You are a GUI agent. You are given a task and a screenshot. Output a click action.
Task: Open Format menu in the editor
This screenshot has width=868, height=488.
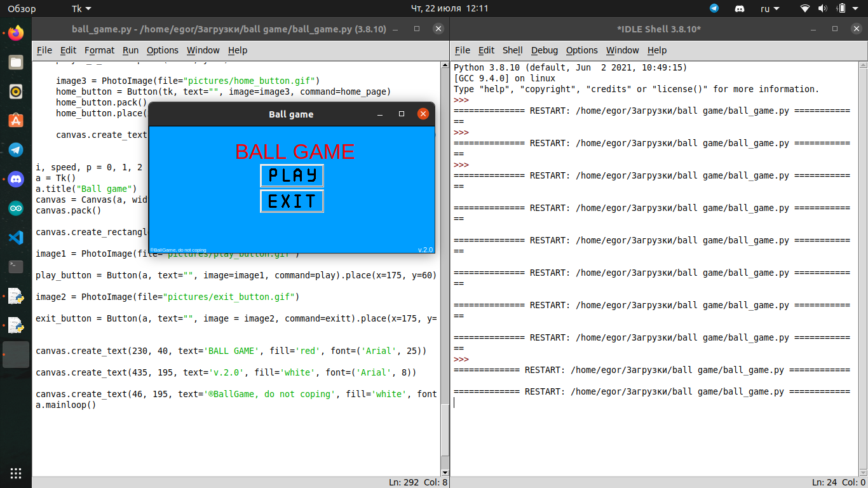coord(100,50)
